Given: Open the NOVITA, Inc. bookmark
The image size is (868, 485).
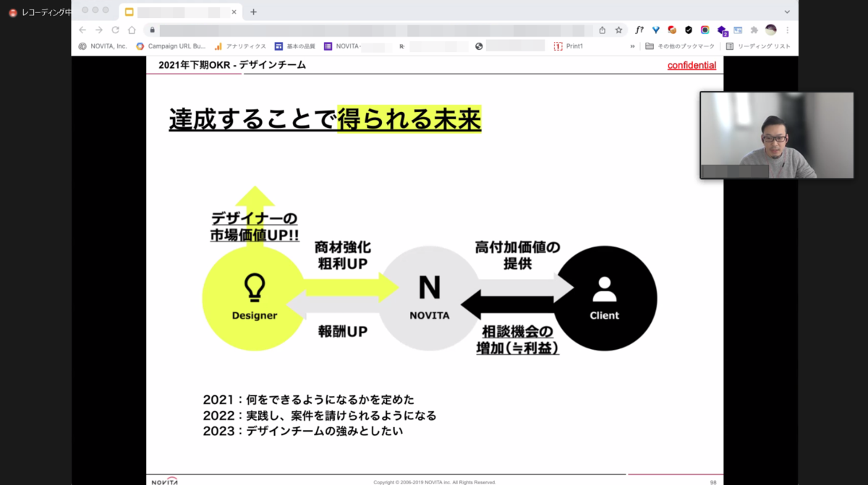Looking at the screenshot, I should pyautogui.click(x=103, y=46).
